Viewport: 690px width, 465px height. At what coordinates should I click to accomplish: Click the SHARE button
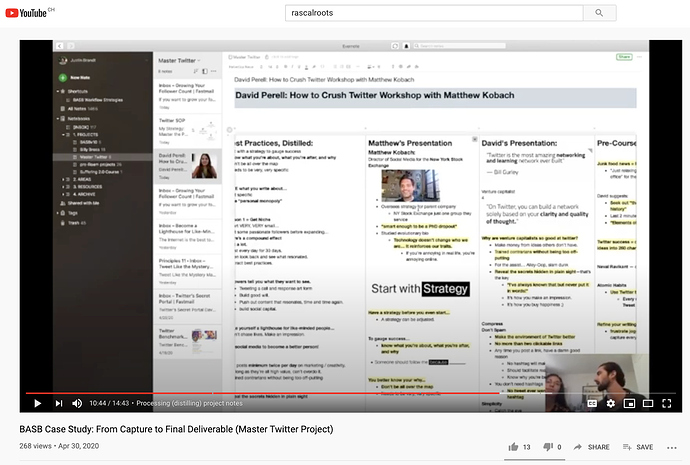592,447
